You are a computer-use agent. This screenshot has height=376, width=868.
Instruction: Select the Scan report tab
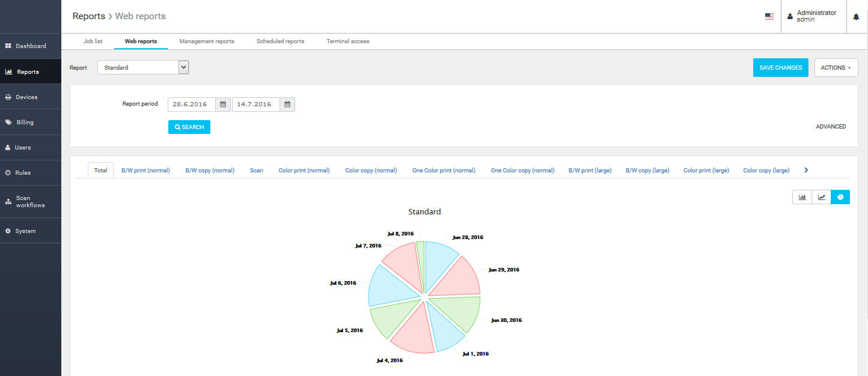(256, 171)
